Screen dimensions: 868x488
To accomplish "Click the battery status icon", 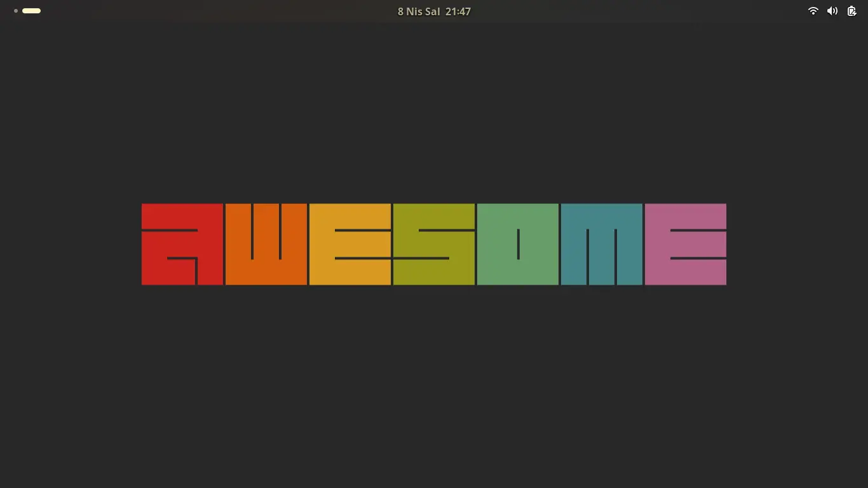I will [x=851, y=11].
